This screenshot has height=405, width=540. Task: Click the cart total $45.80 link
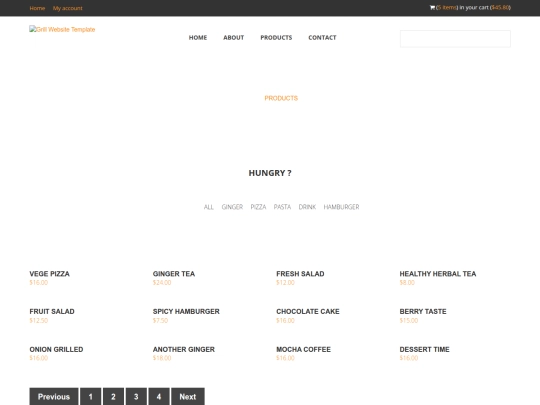pyautogui.click(x=500, y=8)
